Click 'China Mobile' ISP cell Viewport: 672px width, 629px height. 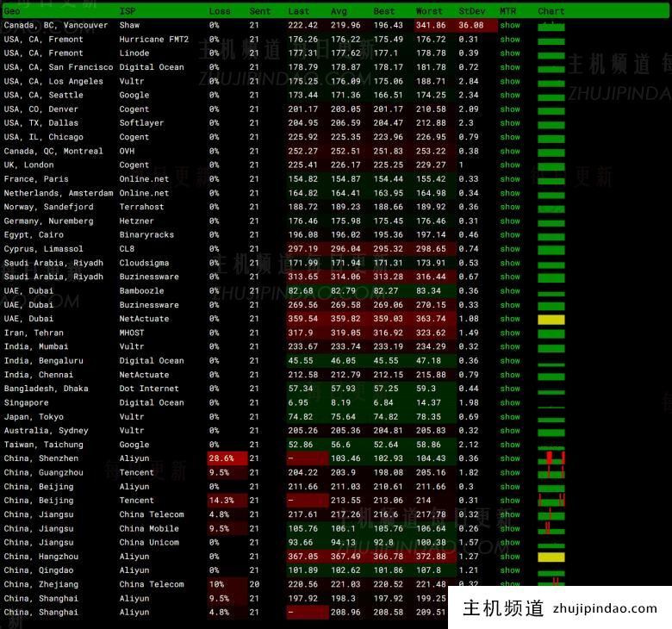pyautogui.click(x=149, y=529)
